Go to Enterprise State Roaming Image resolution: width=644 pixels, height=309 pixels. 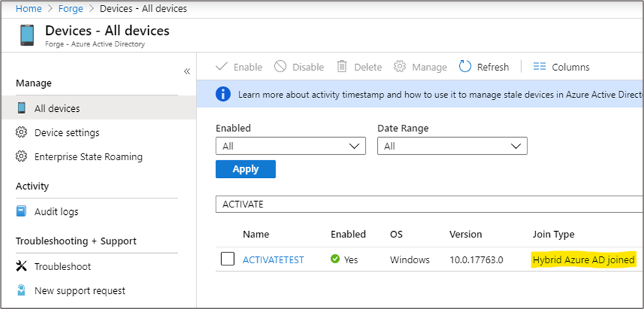[x=88, y=156]
